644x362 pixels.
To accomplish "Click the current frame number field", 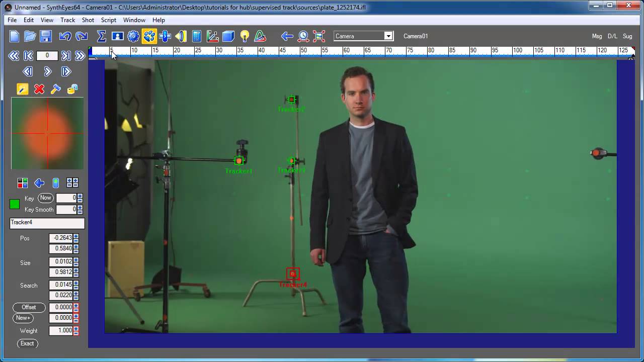I will click(x=47, y=56).
